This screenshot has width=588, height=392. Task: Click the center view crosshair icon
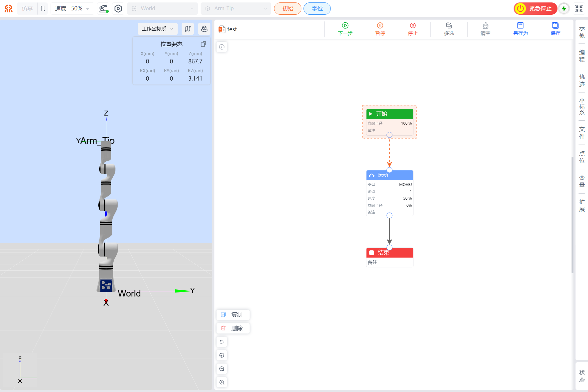point(222,355)
